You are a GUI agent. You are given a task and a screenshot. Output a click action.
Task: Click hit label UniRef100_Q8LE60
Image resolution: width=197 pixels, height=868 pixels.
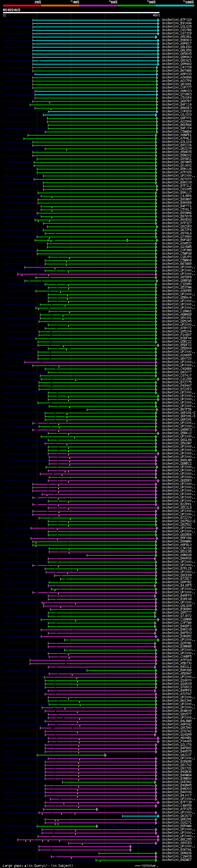[176, 47]
